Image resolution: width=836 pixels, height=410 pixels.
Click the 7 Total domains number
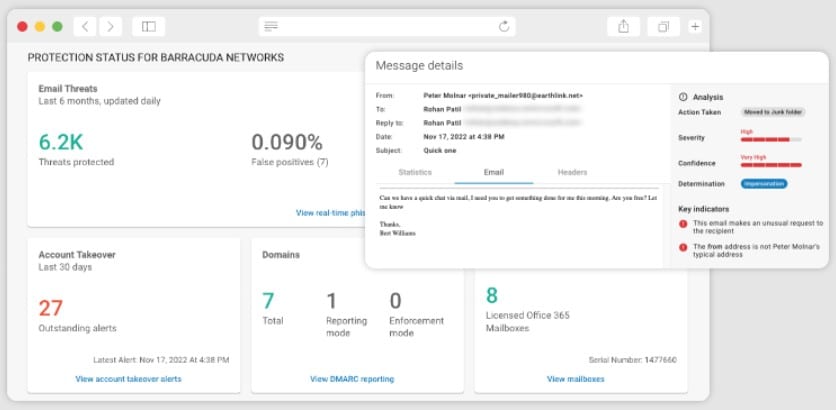pos(268,301)
